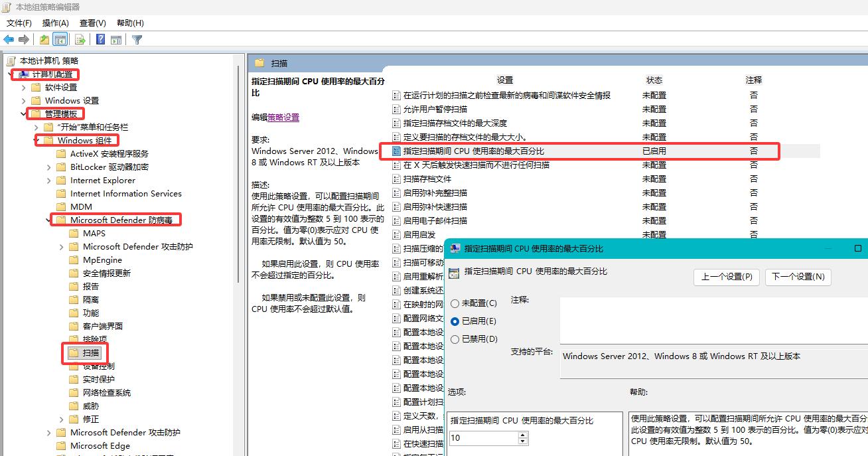This screenshot has height=456, width=868.
Task: Click the Back navigation arrow
Action: [9, 39]
